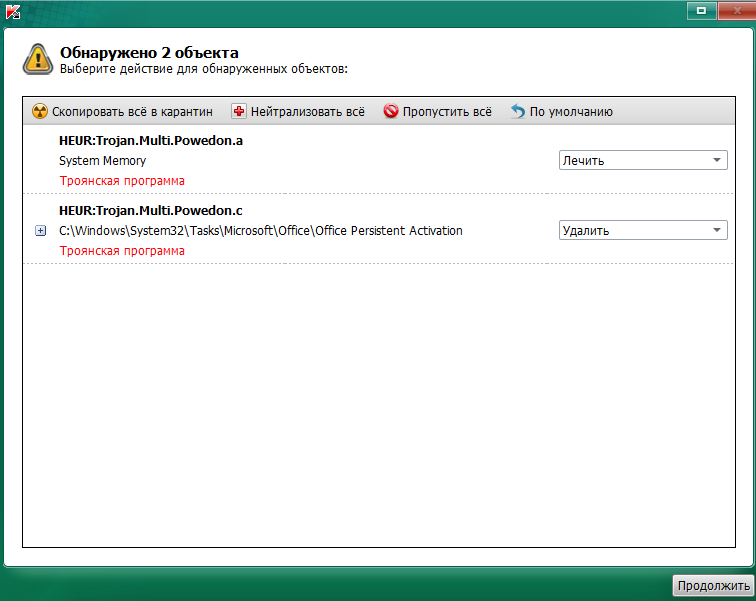Click the red prohibition skip icon
This screenshot has width=756, height=601.
coord(391,111)
